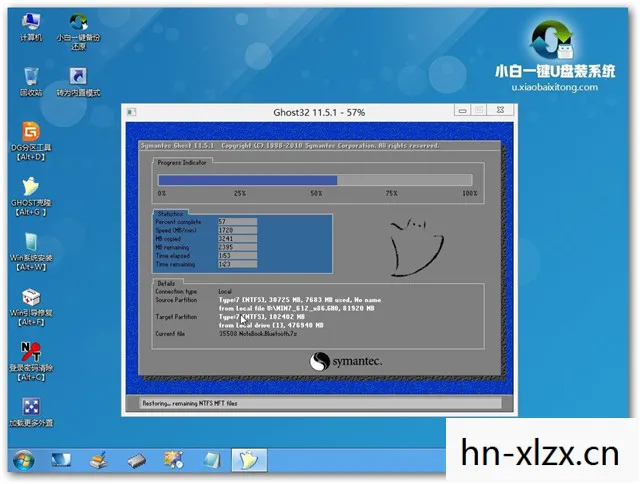Select the active Ghost taskbar button
Screen dimensions: 640x484
(249, 460)
